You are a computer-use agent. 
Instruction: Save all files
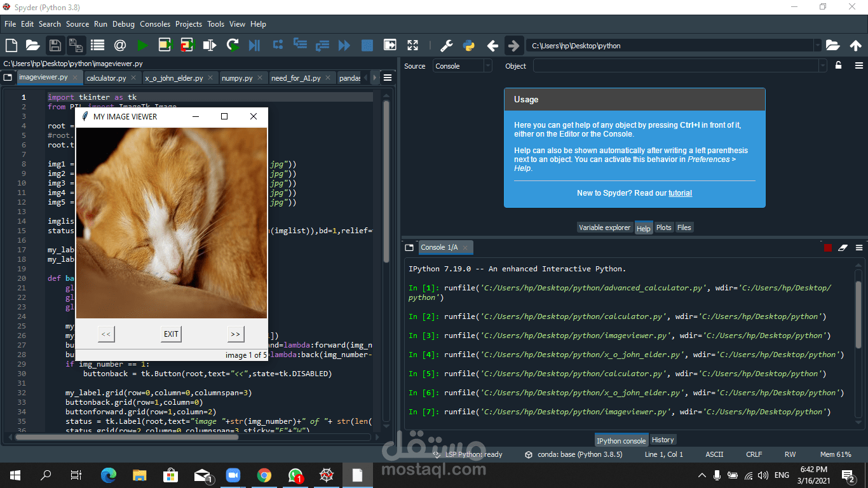point(76,45)
